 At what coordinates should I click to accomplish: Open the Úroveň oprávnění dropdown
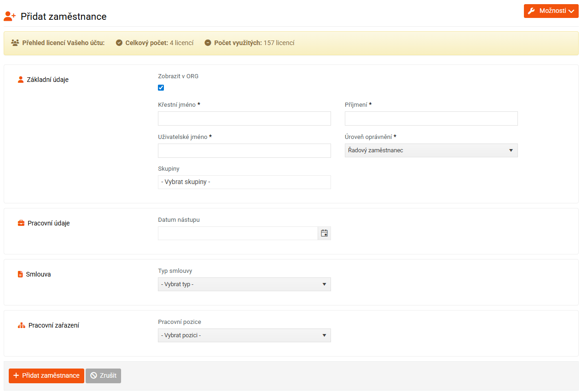[x=431, y=150]
